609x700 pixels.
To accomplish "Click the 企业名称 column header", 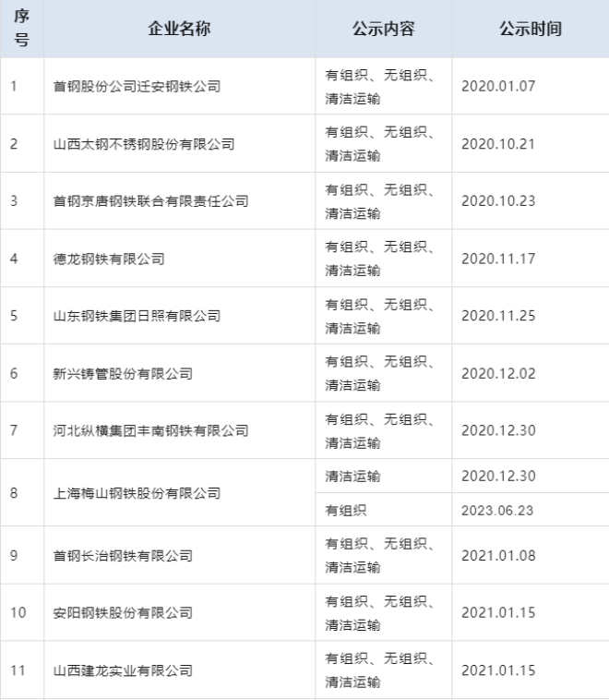I will pyautogui.click(x=179, y=29).
